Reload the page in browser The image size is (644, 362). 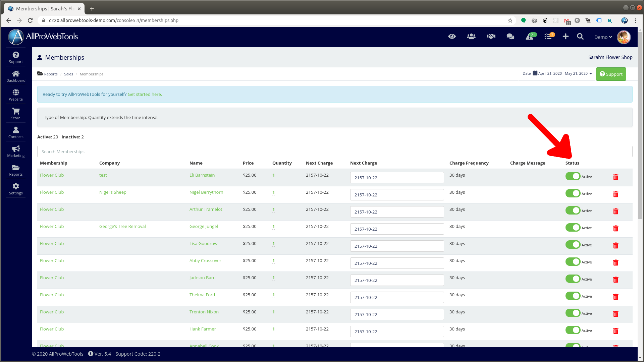(30, 20)
